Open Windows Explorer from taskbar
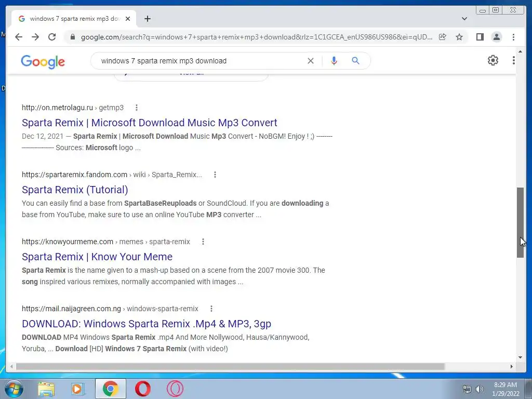Screen dimensions: 532x399 [46, 389]
